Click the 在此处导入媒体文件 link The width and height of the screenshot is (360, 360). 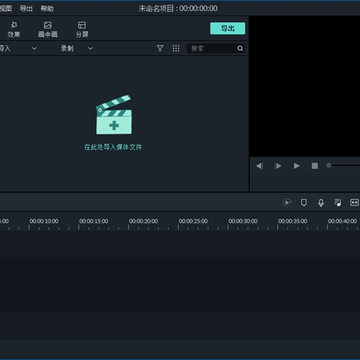tap(113, 147)
